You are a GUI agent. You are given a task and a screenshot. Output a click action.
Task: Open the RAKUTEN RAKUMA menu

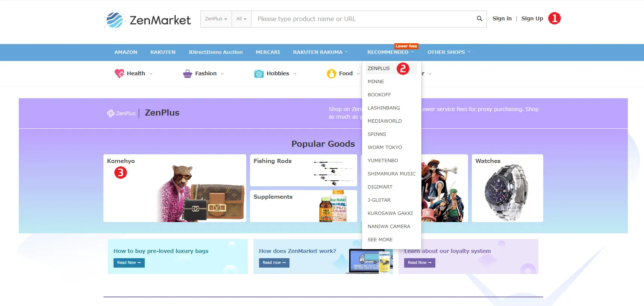(320, 52)
